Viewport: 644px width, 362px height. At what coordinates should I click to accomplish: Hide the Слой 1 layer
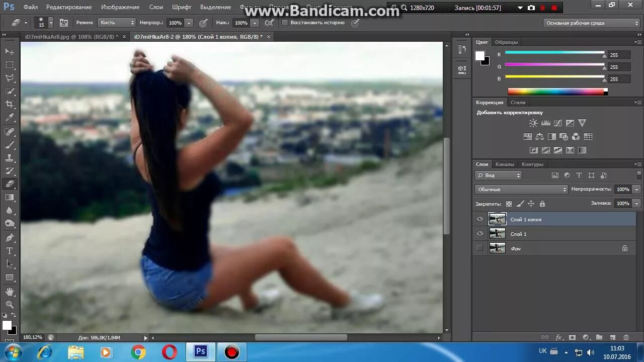[x=479, y=234]
